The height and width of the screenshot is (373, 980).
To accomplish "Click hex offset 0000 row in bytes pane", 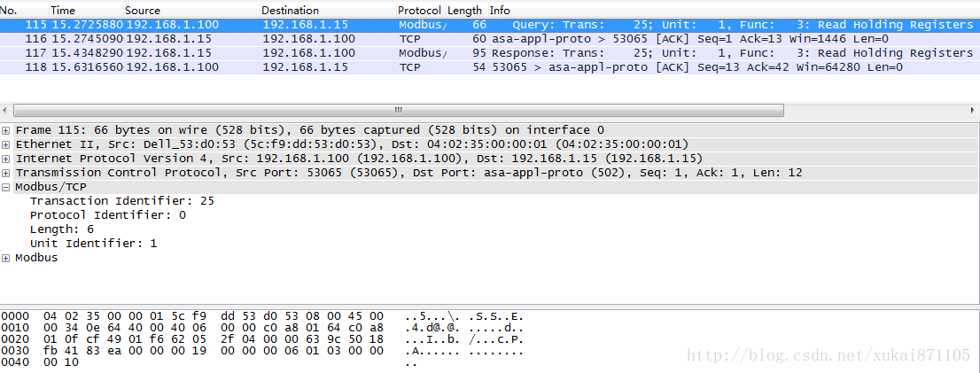I will point(262,316).
